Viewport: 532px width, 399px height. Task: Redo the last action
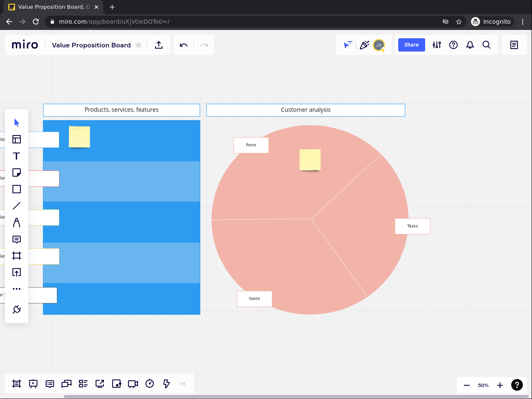tap(204, 45)
